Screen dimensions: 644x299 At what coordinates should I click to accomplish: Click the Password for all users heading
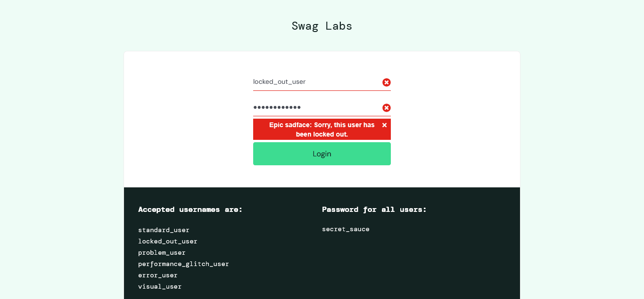374,209
